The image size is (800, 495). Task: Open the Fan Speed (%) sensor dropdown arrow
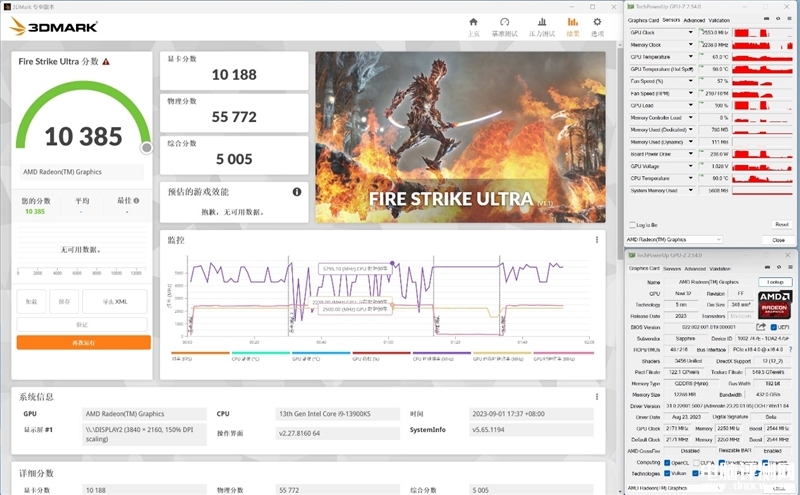point(691,81)
